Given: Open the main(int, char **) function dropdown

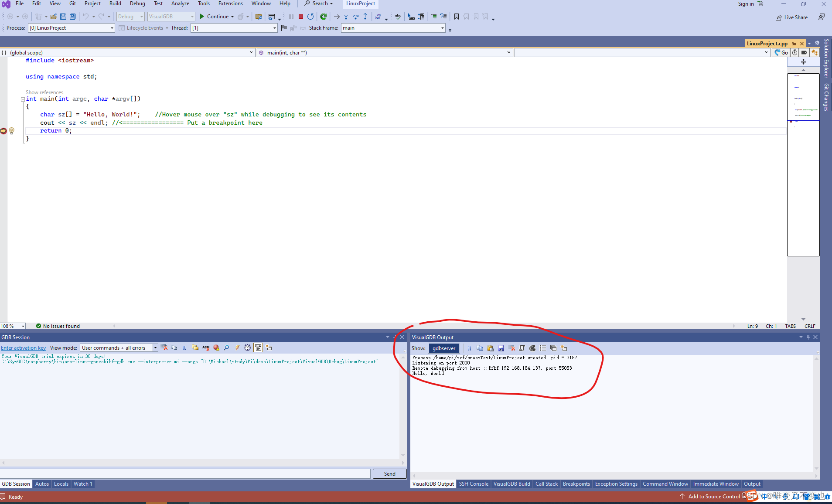Looking at the screenshot, I should (385, 53).
